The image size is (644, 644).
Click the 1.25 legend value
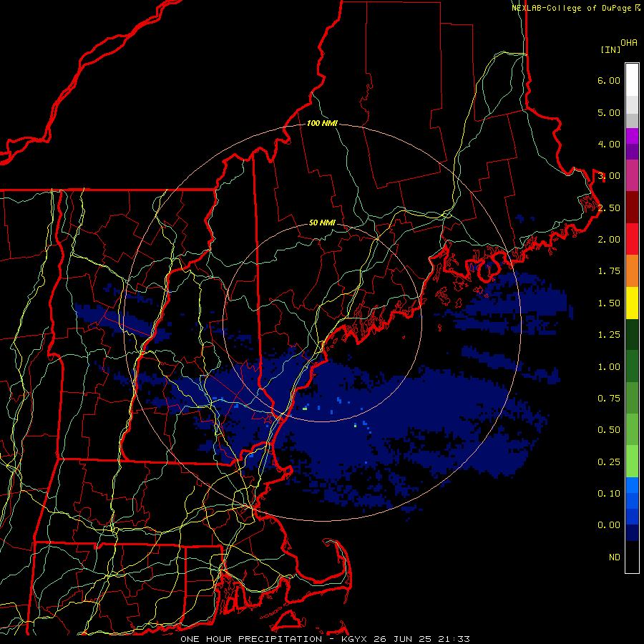click(609, 335)
